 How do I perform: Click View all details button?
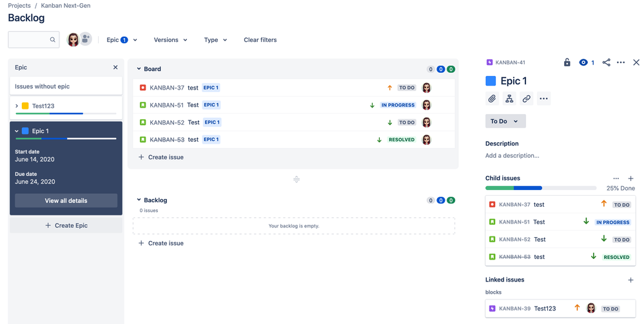tap(66, 201)
